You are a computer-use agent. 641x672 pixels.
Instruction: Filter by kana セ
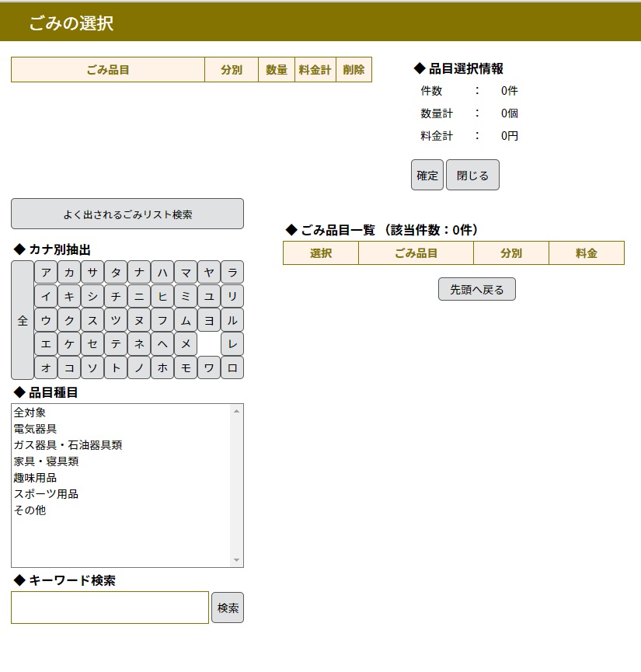[92, 343]
